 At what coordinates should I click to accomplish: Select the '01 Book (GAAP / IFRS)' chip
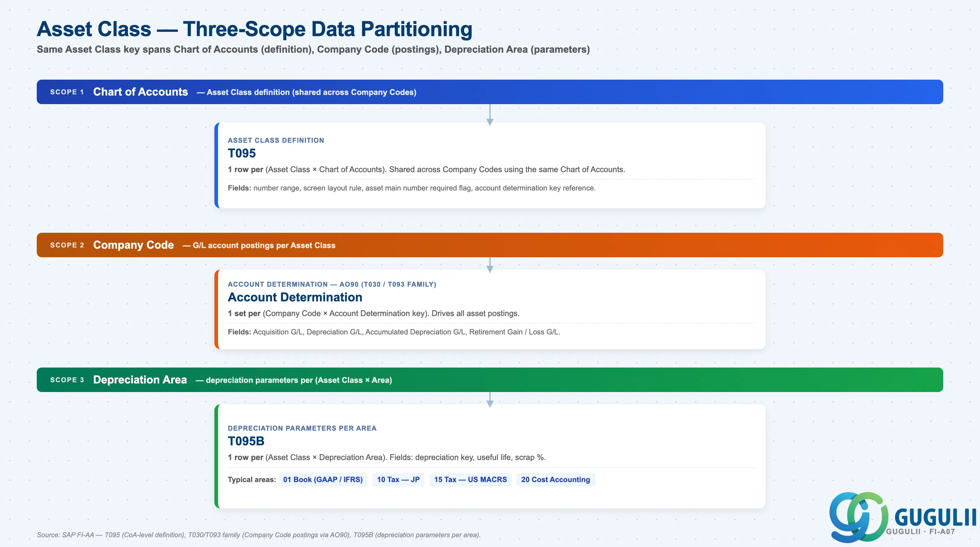322,479
